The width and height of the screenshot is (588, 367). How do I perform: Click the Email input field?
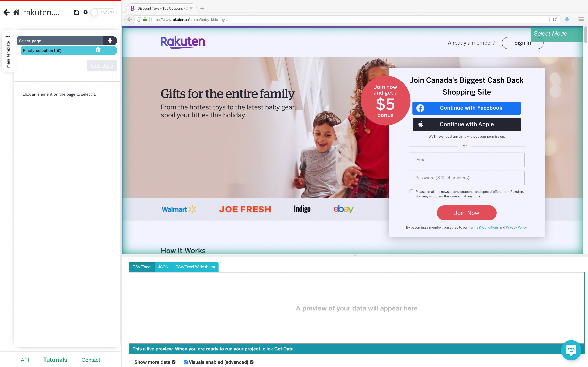tap(466, 159)
